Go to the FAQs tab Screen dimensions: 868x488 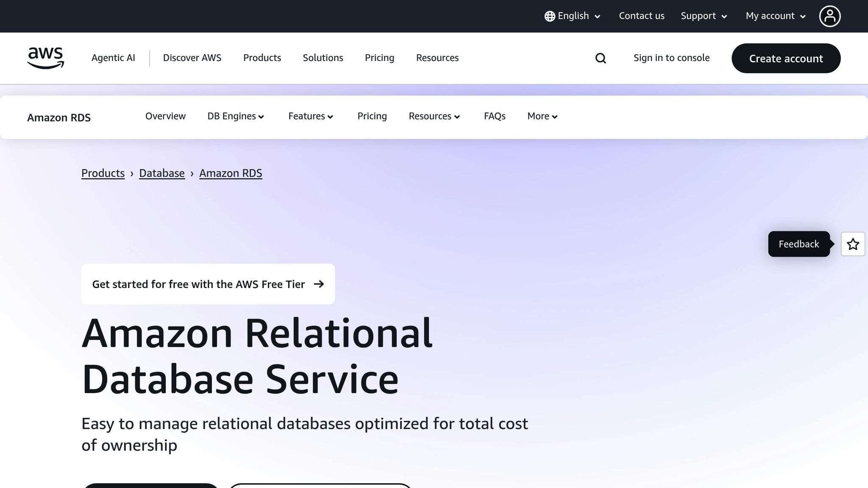pyautogui.click(x=495, y=116)
